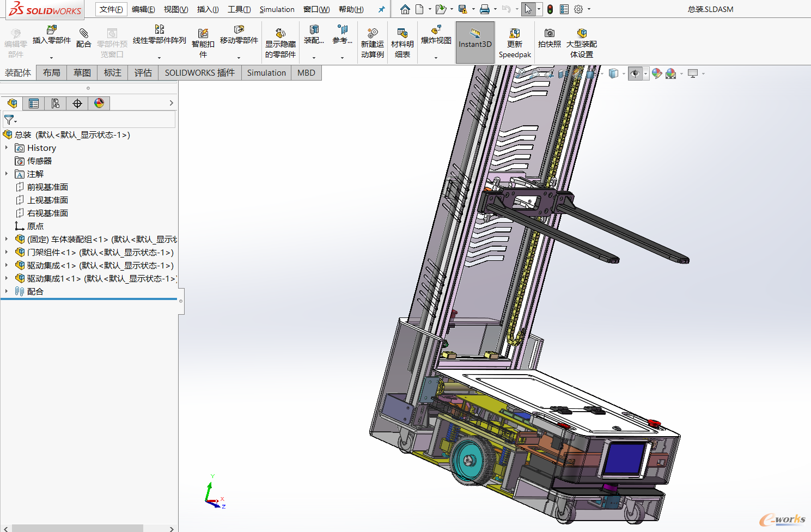Switch to the MBD tab
The width and height of the screenshot is (811, 532).
[x=306, y=73]
